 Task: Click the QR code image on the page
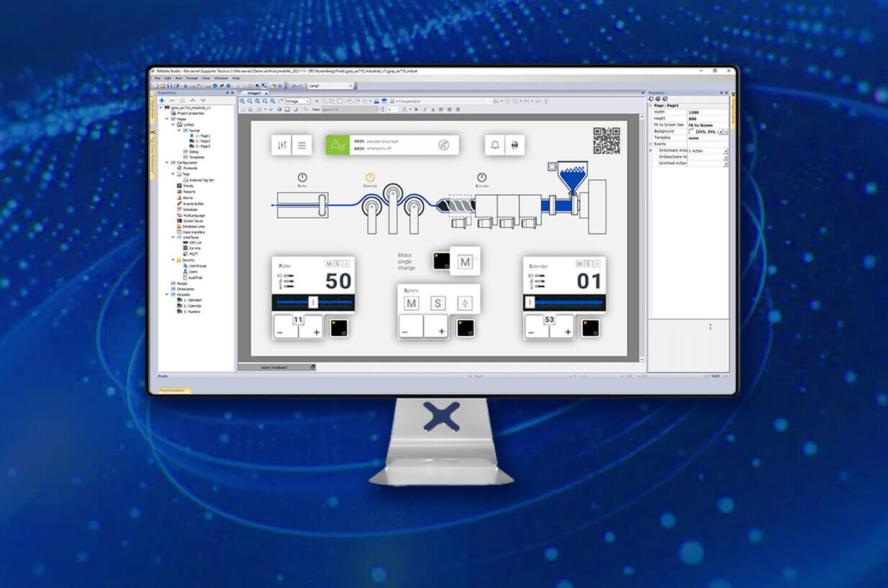click(606, 140)
